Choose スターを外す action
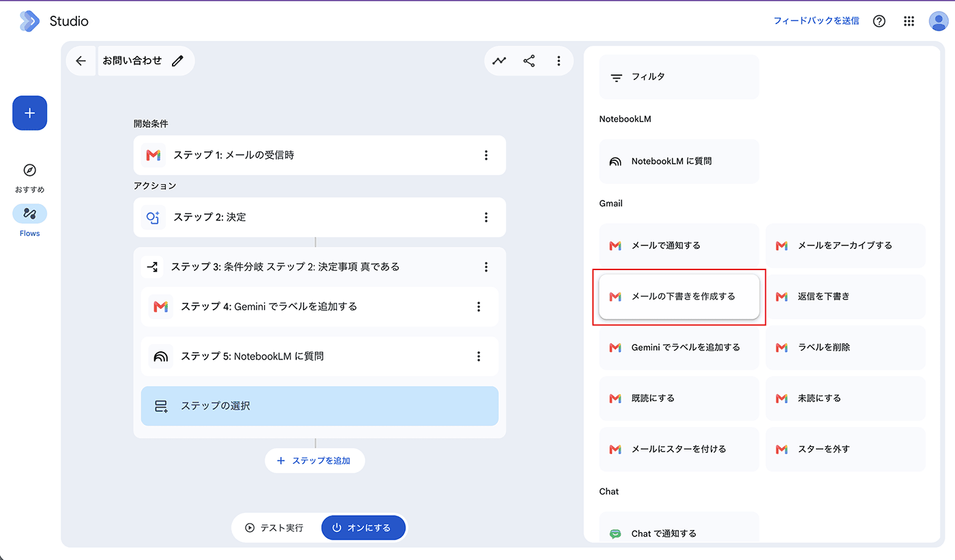This screenshot has width=955, height=560. (x=846, y=450)
